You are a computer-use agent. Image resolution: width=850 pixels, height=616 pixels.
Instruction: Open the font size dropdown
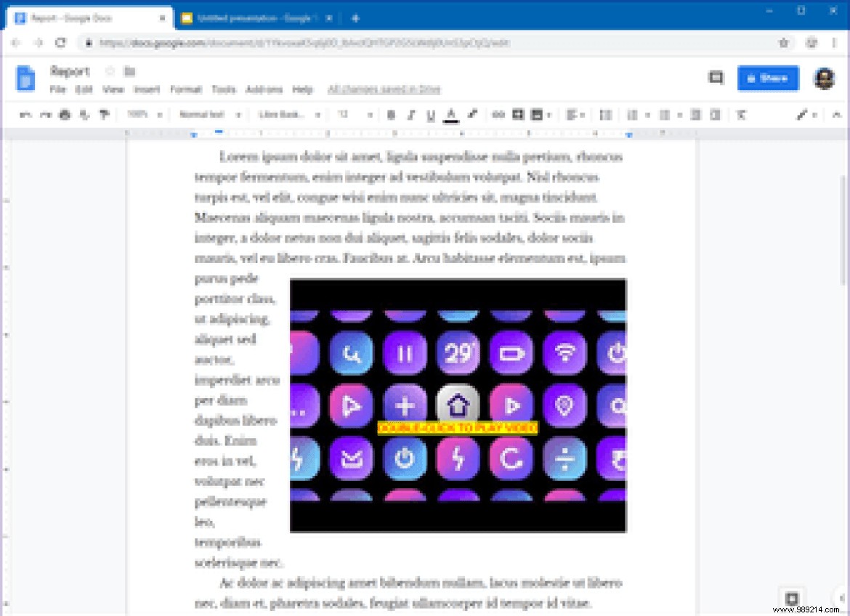tap(354, 114)
